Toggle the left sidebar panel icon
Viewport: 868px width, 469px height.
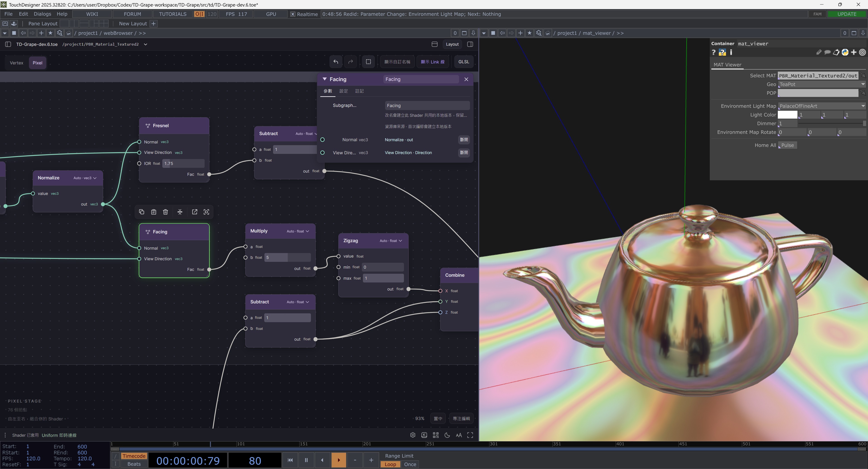tap(8, 44)
